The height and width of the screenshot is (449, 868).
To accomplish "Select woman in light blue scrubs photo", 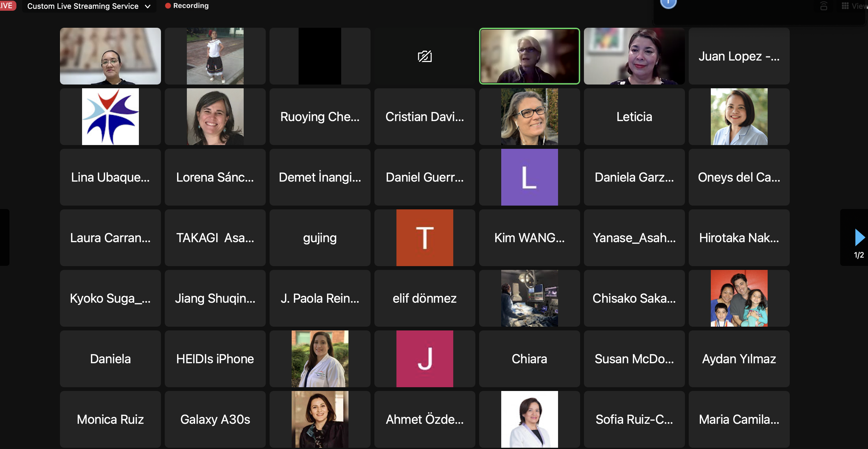I will tap(739, 117).
